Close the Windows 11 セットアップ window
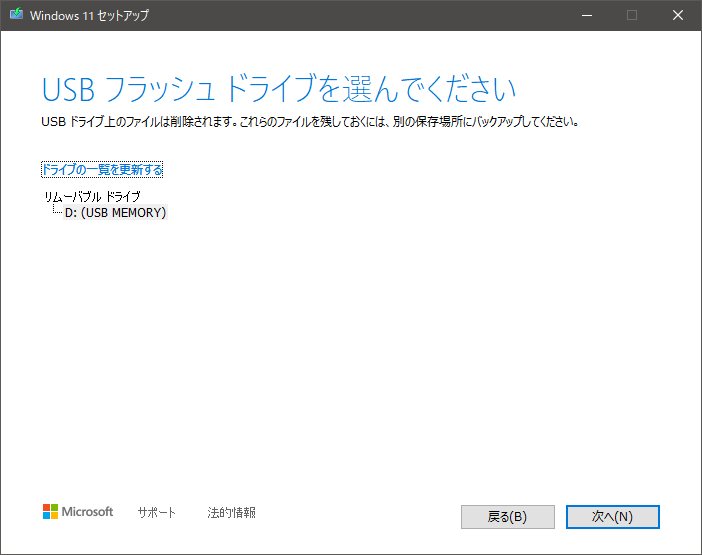702x555 pixels. (678, 15)
